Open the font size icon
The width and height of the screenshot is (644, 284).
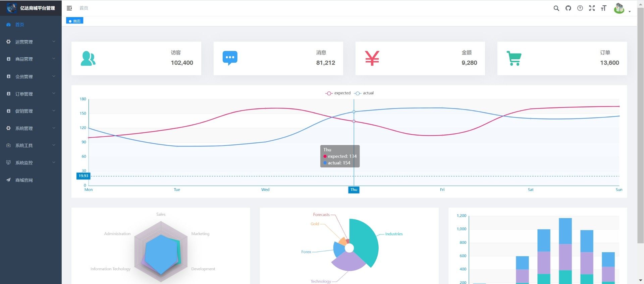point(604,8)
